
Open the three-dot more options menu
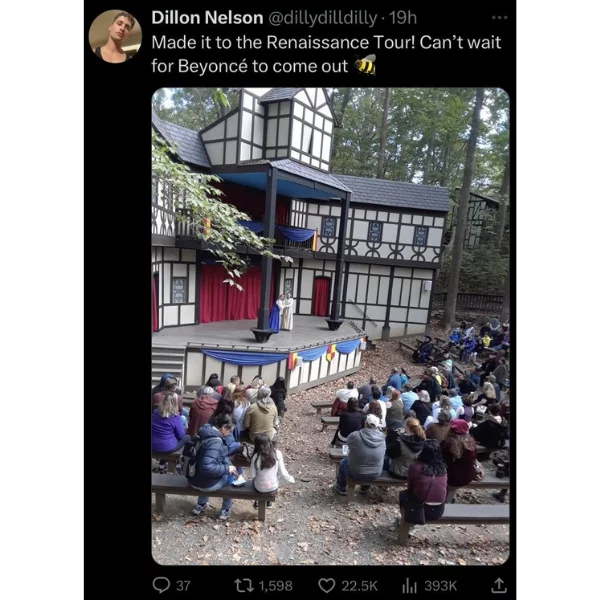pos(499,18)
